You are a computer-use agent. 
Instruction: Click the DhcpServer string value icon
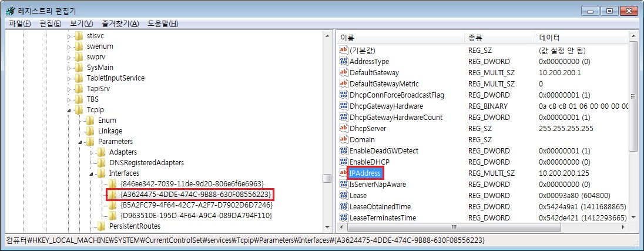pyautogui.click(x=343, y=128)
